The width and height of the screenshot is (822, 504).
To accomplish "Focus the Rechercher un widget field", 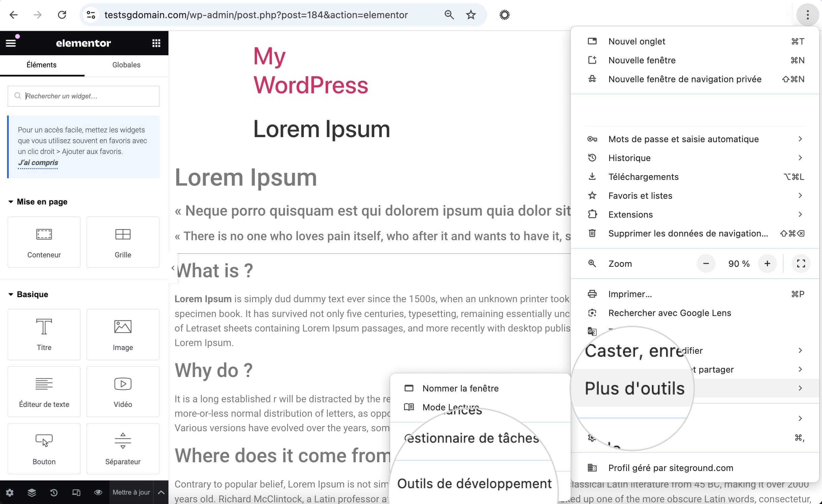I will [x=84, y=96].
